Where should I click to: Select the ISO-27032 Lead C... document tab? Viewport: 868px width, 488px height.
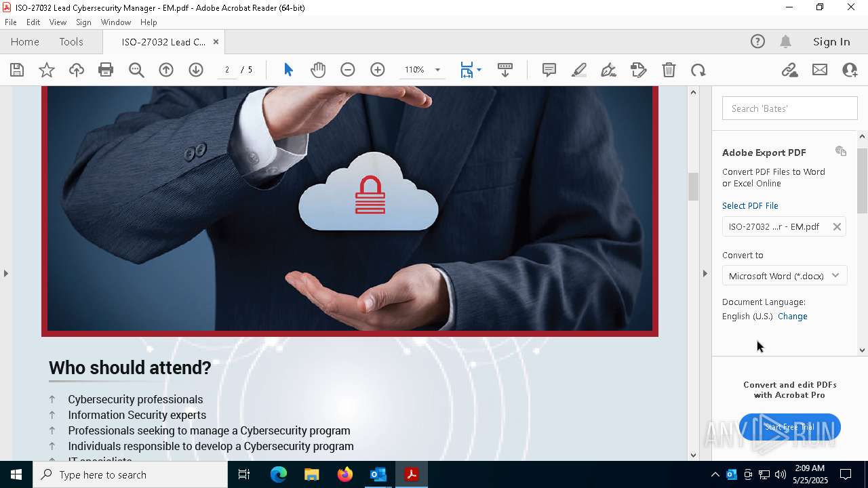click(163, 42)
